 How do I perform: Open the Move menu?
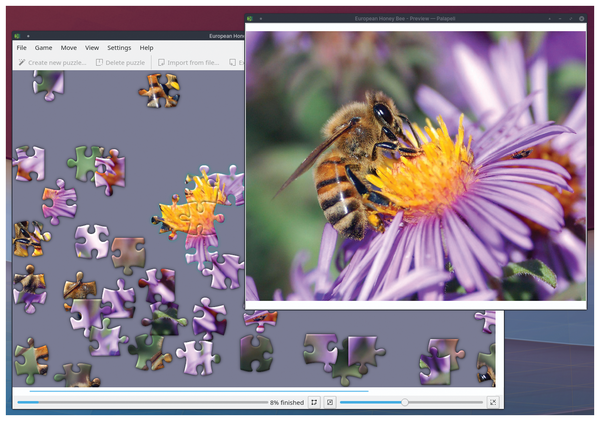(x=68, y=48)
